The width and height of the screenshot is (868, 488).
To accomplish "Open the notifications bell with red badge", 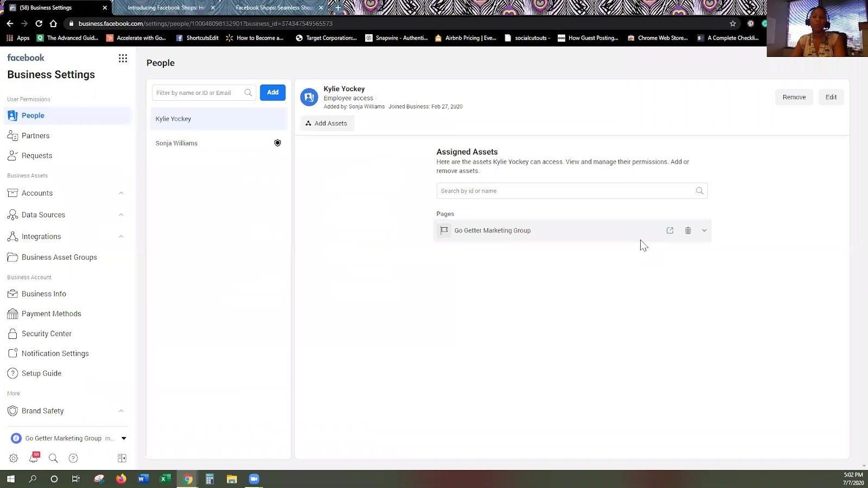I will pos(34,458).
